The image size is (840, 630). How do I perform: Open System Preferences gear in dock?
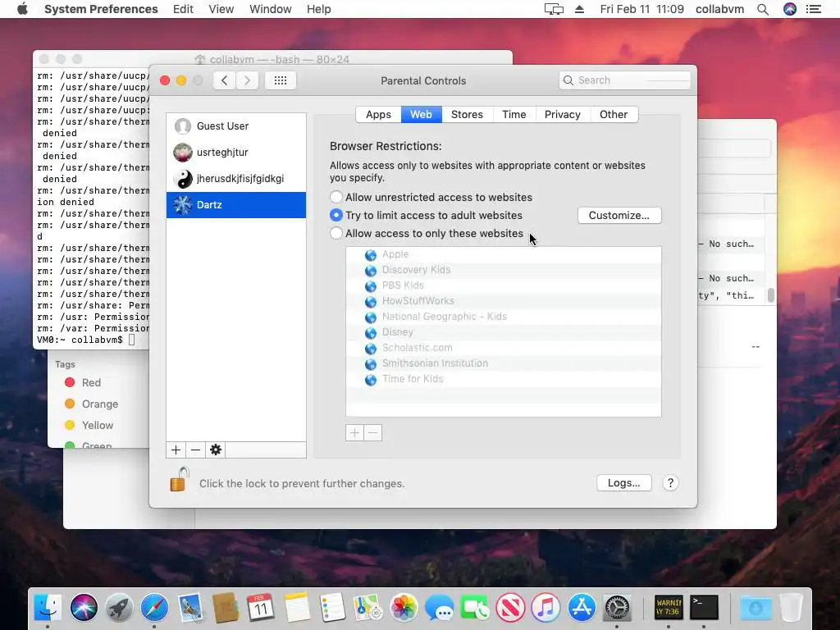pos(617,608)
